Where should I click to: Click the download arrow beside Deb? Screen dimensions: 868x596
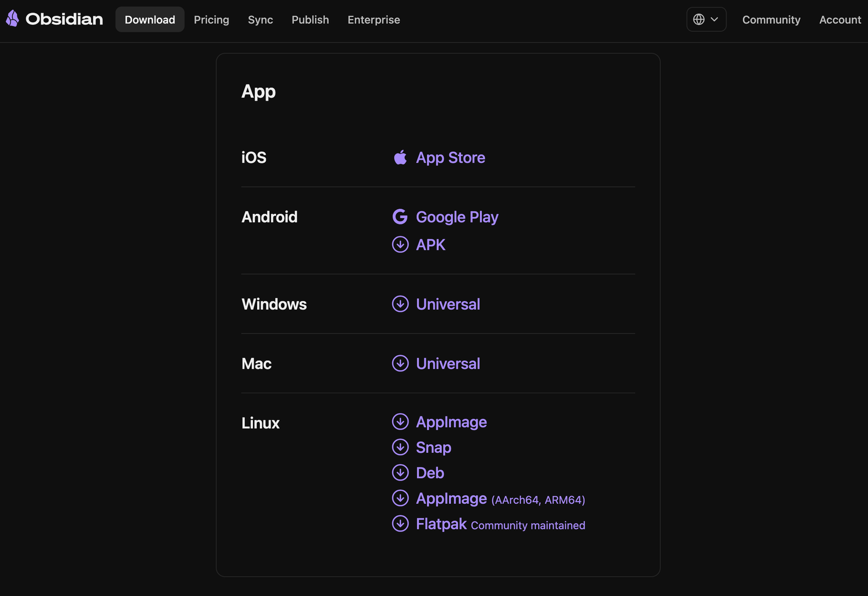[400, 472]
